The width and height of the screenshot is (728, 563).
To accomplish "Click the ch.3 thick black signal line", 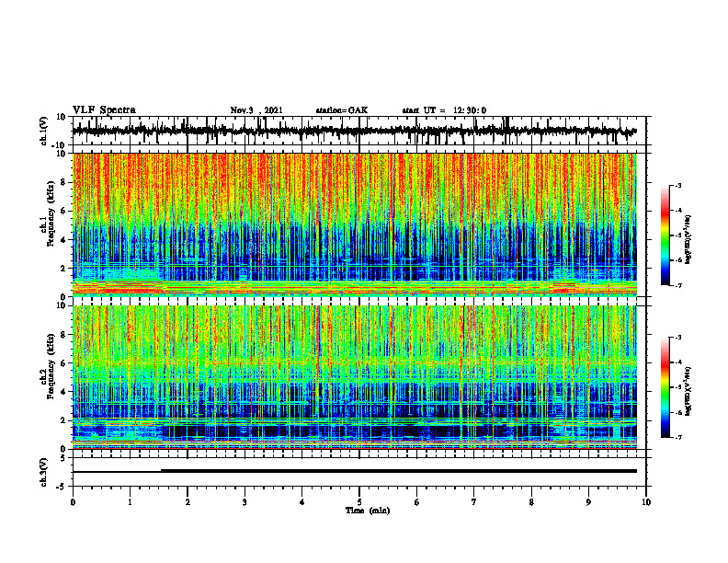I will tap(398, 471).
